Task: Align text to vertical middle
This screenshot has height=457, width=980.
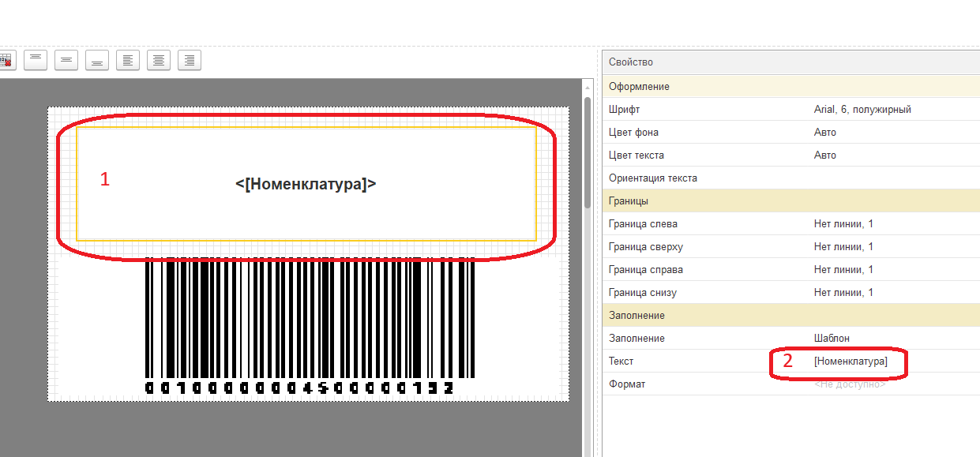Action: 66,60
